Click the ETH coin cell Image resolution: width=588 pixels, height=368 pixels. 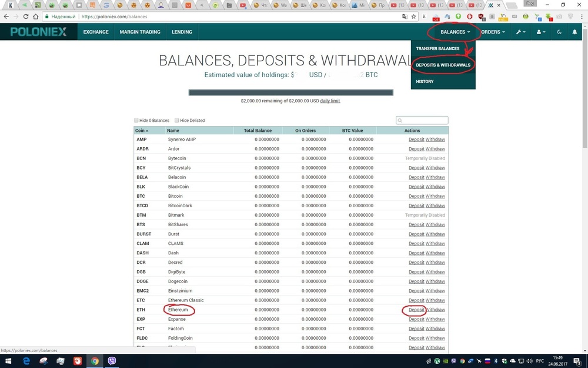click(x=141, y=310)
